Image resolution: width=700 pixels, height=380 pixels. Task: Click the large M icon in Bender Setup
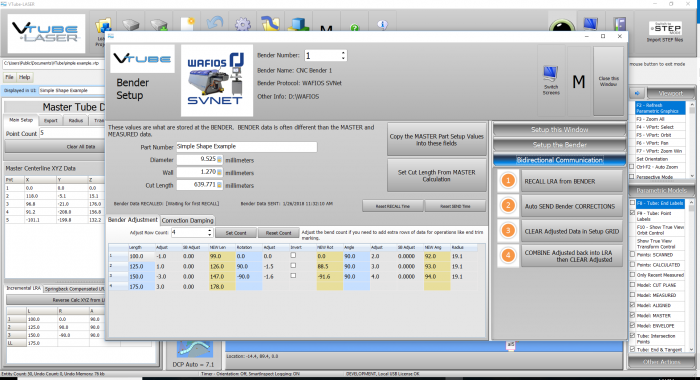pyautogui.click(x=579, y=82)
